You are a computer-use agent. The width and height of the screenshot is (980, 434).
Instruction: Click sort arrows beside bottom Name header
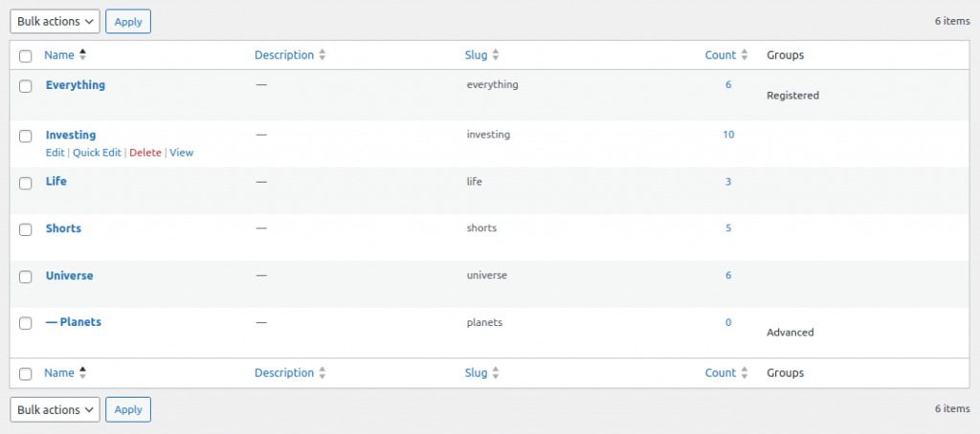83,373
